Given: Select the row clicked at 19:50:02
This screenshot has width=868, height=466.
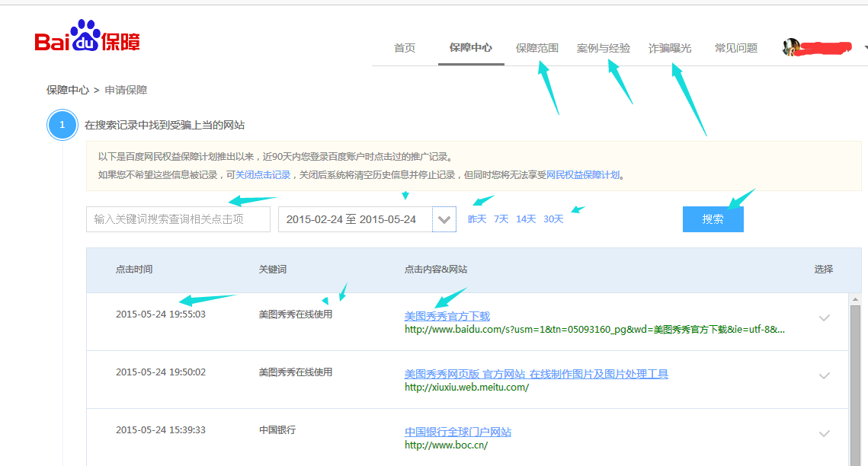Looking at the screenshot, I should click(x=825, y=376).
